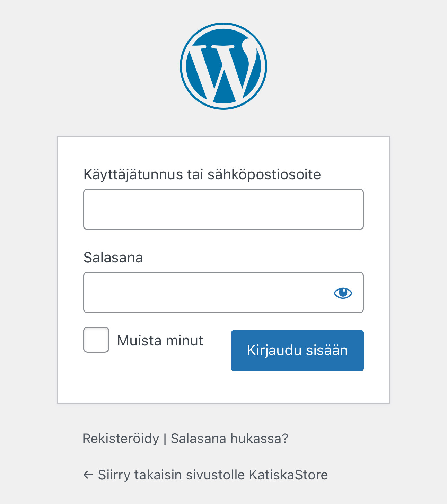
Task: Click the left arrow before Siirry takaisin
Action: pos(88,475)
